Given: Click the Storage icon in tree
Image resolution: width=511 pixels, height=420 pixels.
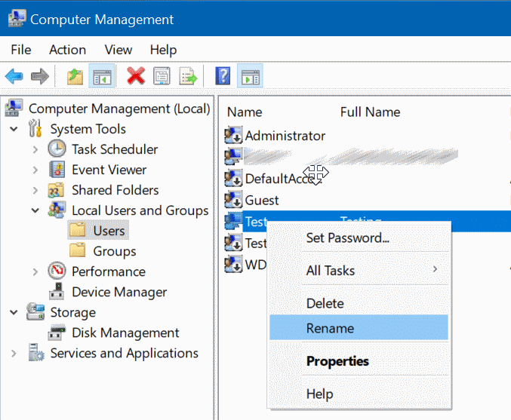Looking at the screenshot, I should point(35,311).
